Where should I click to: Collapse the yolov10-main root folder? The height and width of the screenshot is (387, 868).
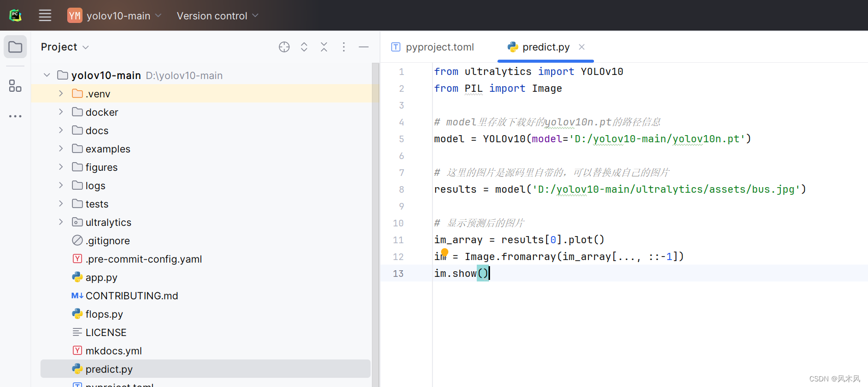(47, 75)
